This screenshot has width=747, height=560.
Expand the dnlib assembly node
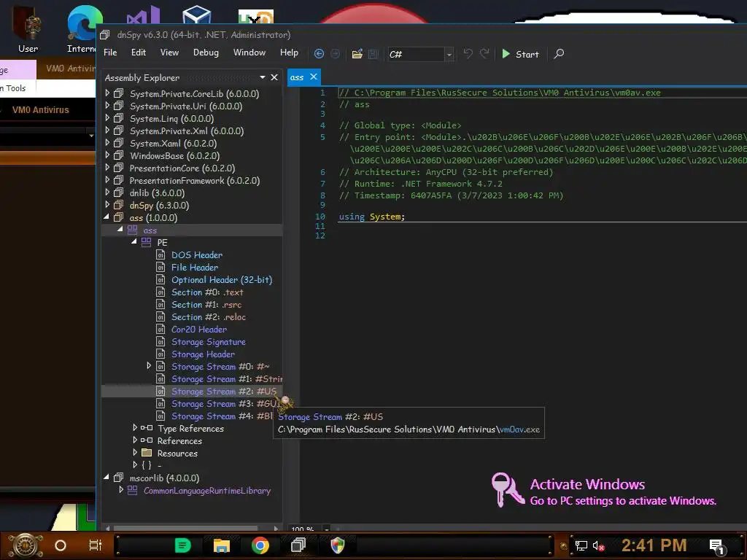[x=108, y=192]
